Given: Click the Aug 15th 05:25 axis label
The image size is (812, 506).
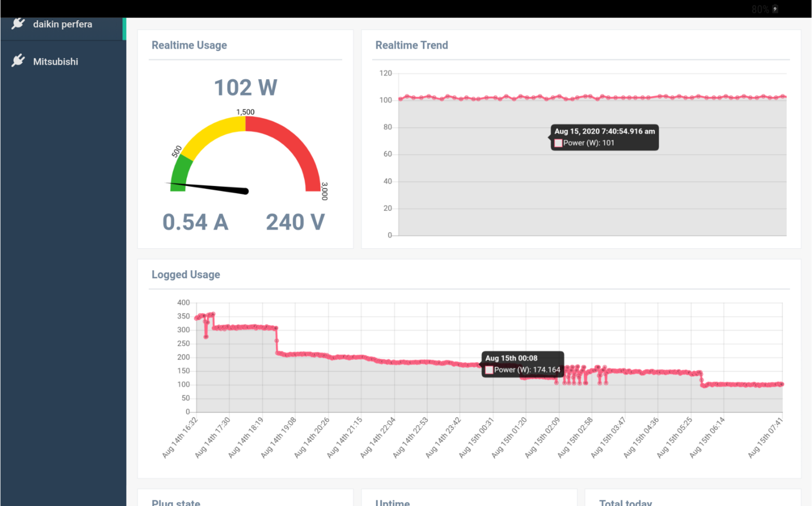Looking at the screenshot, I should coord(674,438).
